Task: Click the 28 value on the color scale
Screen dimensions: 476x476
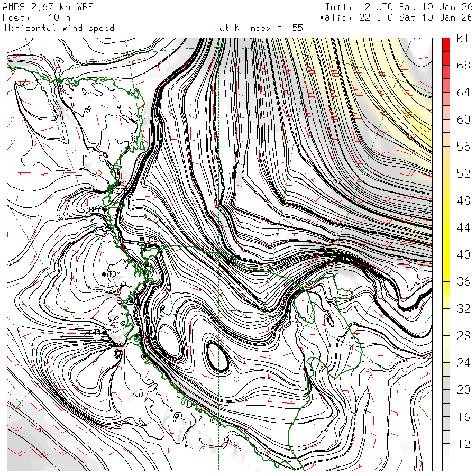Action: pyautogui.click(x=463, y=336)
